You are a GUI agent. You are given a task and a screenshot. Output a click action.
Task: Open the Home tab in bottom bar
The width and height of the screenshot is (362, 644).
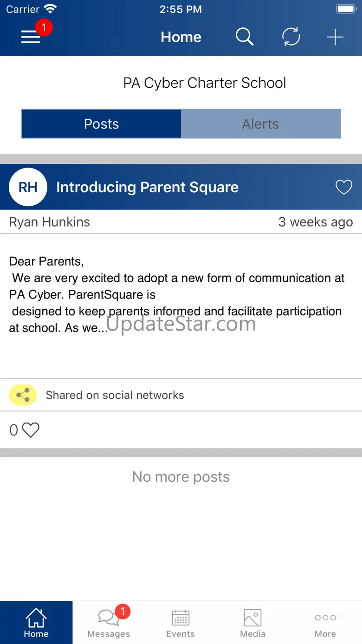[36, 623]
